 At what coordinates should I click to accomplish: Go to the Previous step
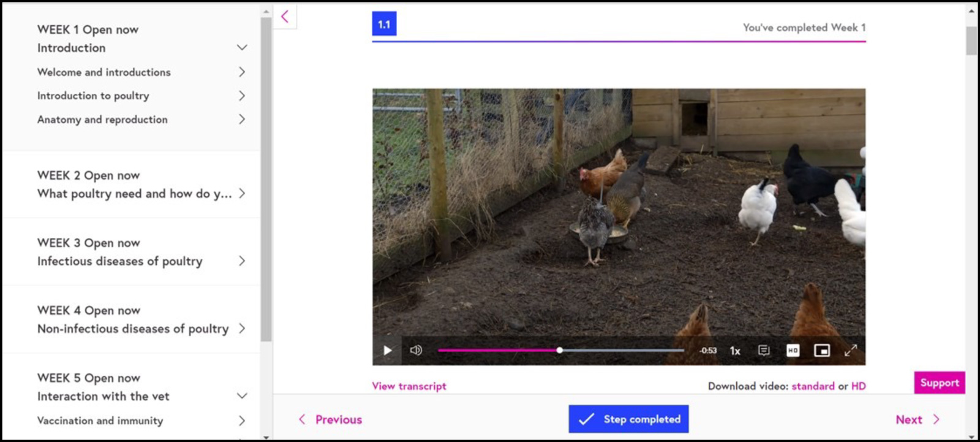pos(330,420)
